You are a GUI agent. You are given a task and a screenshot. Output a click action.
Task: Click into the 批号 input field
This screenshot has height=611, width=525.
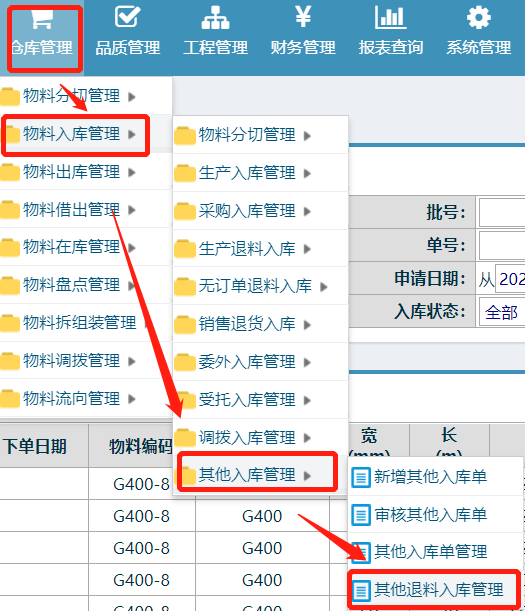click(x=502, y=212)
